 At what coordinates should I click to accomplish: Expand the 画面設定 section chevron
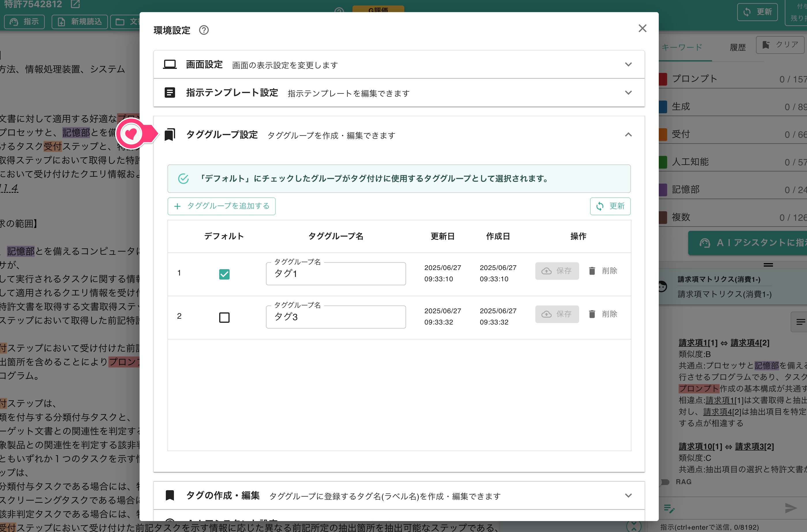coord(628,64)
